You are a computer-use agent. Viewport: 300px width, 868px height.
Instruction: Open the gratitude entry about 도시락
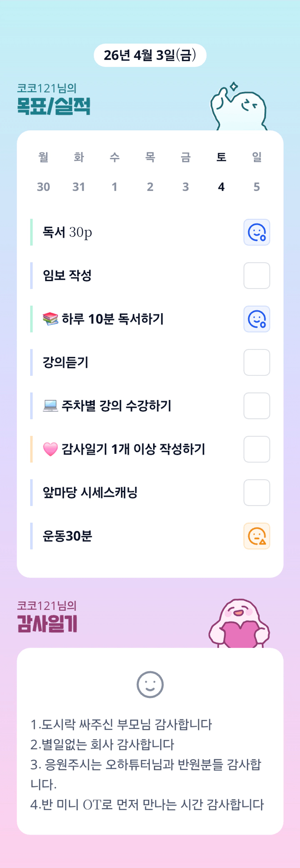pos(121,724)
